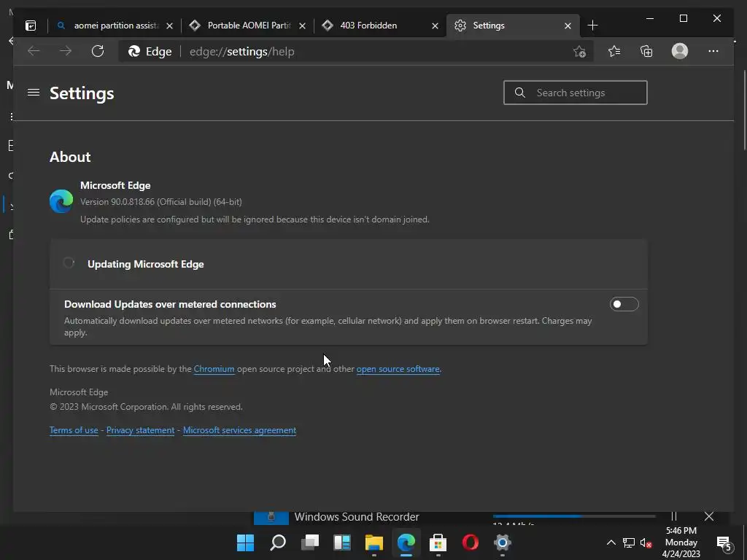The image size is (747, 560).
Task: Close the Windows Sound Recorder bar
Action: (709, 517)
